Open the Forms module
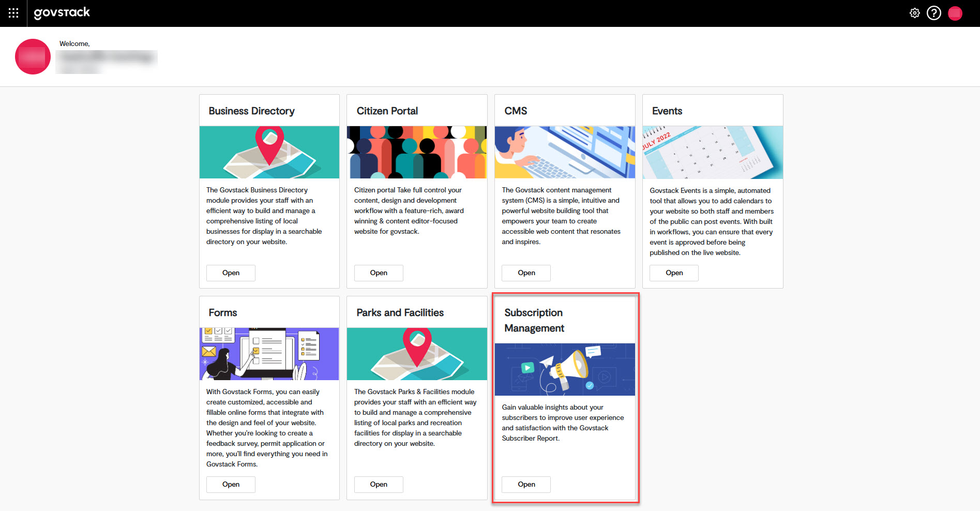 (231, 484)
